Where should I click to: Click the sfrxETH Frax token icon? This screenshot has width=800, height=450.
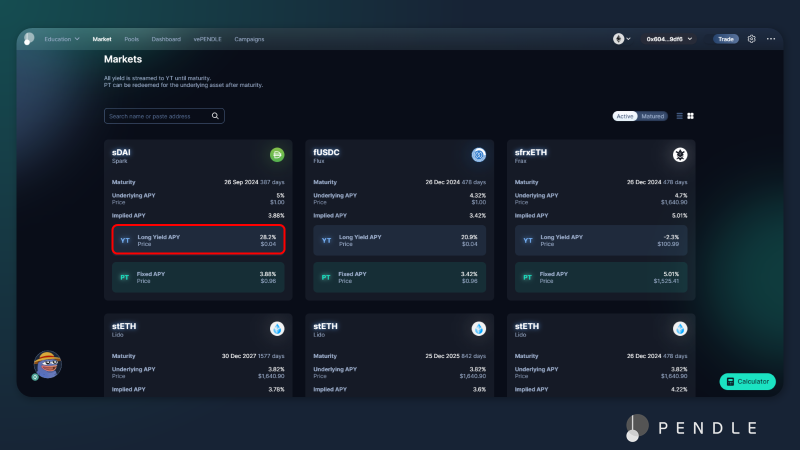point(680,155)
